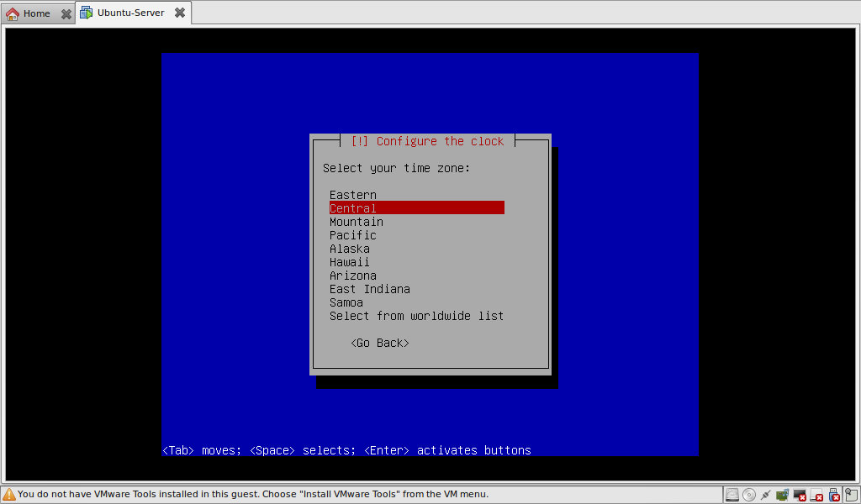861x504 pixels.
Task: Click the hard disk status icon
Action: click(x=732, y=495)
